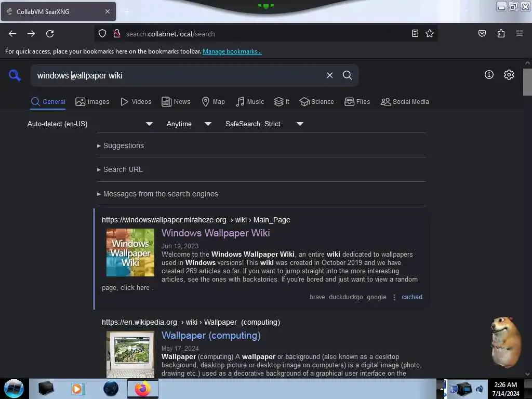The height and width of the screenshot is (399, 532).
Task: Click the Wallpaper (computing) thumbnail image
Action: 130,354
